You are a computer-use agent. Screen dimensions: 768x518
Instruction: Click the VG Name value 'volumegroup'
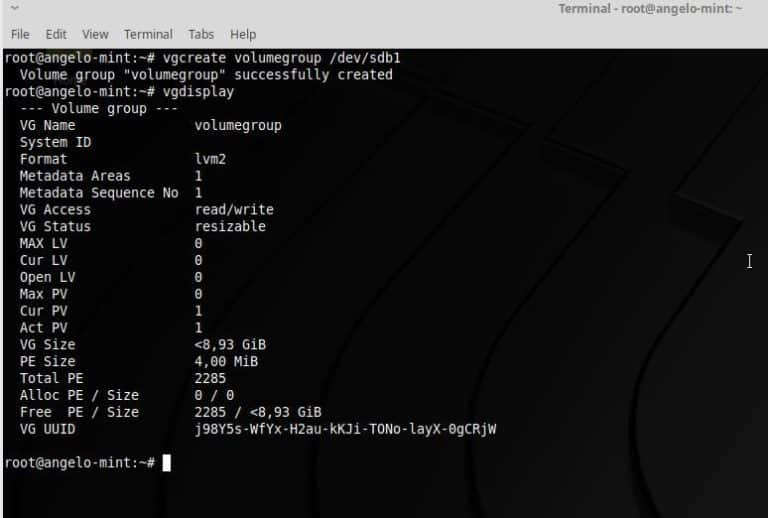pos(238,125)
